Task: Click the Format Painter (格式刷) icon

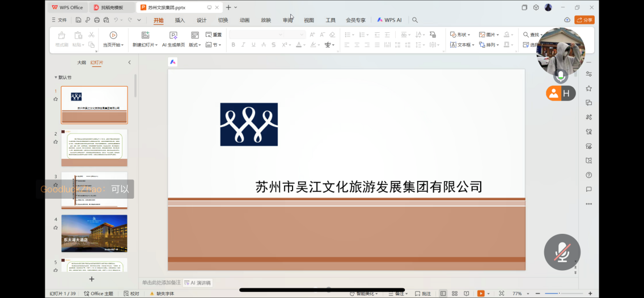Action: point(62,35)
